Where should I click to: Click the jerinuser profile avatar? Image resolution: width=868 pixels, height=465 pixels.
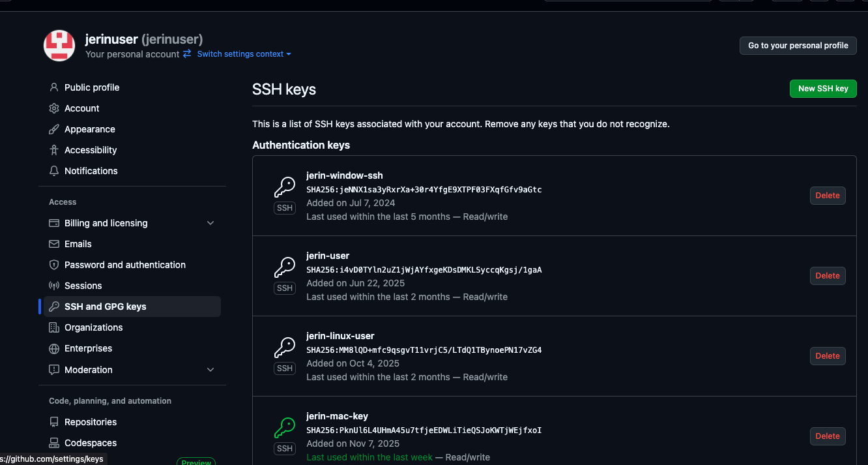(x=59, y=46)
